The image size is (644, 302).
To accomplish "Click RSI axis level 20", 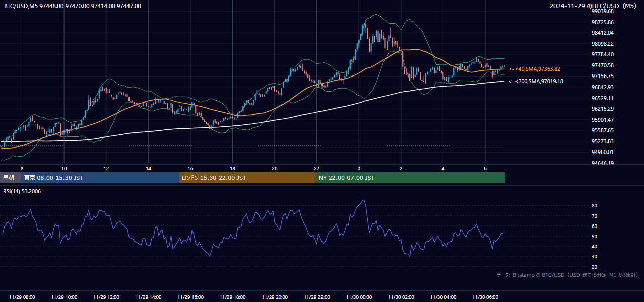I will (x=595, y=267).
